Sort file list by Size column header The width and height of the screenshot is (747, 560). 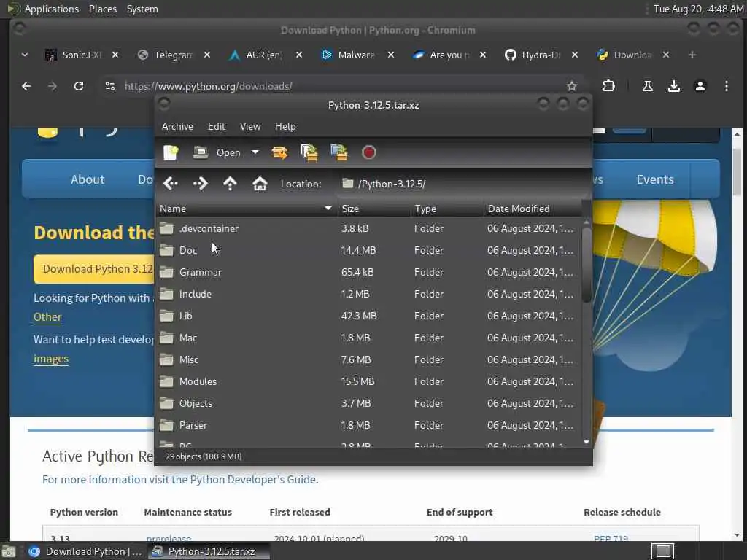click(374, 209)
